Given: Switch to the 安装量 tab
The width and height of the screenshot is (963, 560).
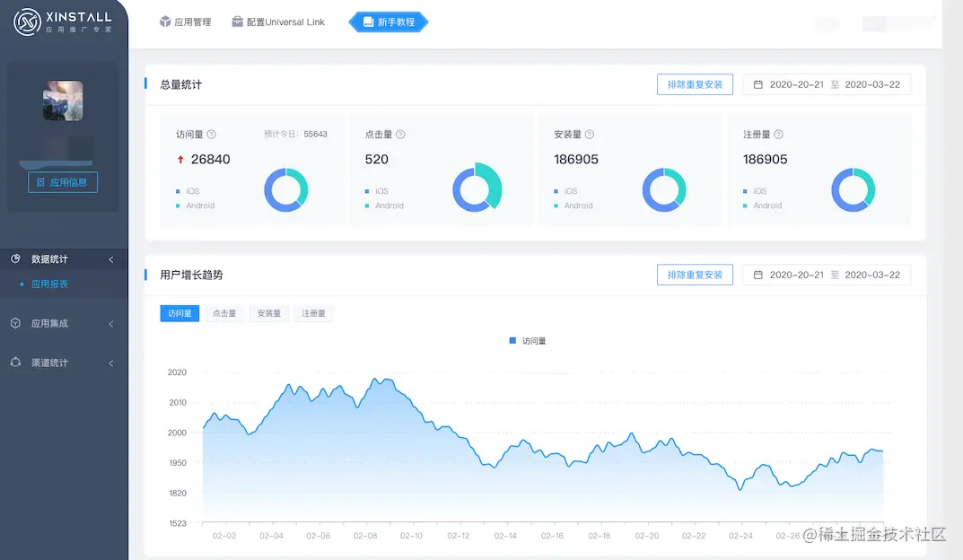Looking at the screenshot, I should (268, 312).
